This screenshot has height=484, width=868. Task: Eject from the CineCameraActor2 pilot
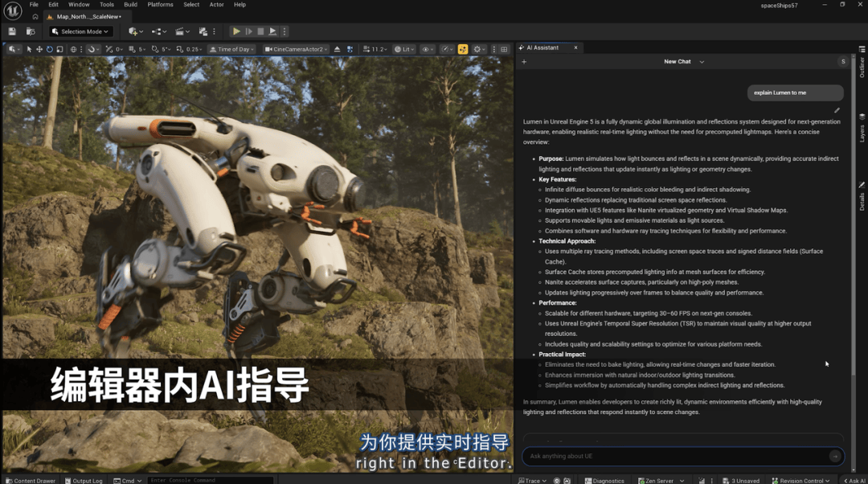pyautogui.click(x=338, y=49)
